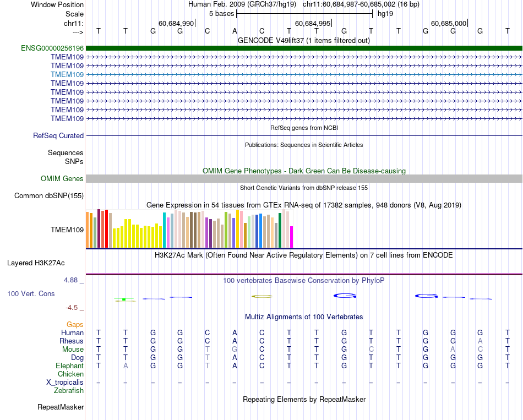Click the magenta bar in GTEx expression chart
Image resolution: width=523 pixels, height=420 pixels.
[292, 237]
